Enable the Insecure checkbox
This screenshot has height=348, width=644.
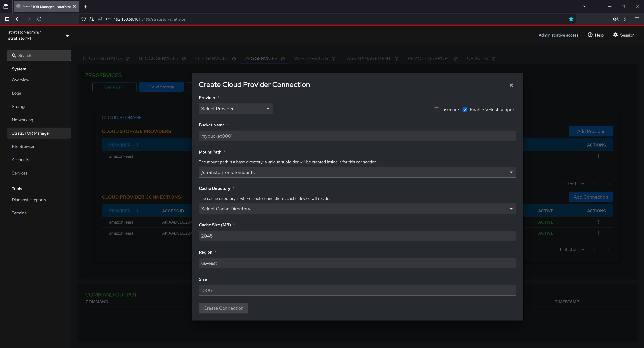point(437,110)
